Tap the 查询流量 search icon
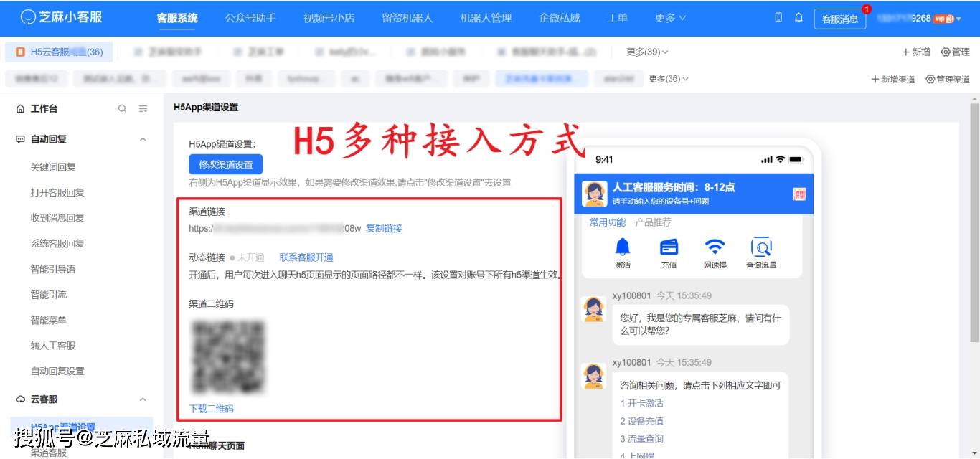The height and width of the screenshot is (459, 980). (761, 247)
